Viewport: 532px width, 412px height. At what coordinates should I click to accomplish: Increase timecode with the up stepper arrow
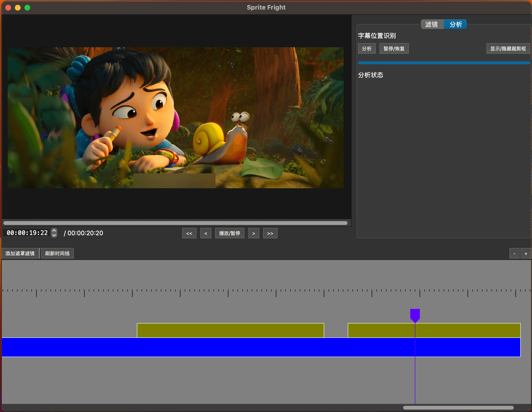[x=54, y=230]
